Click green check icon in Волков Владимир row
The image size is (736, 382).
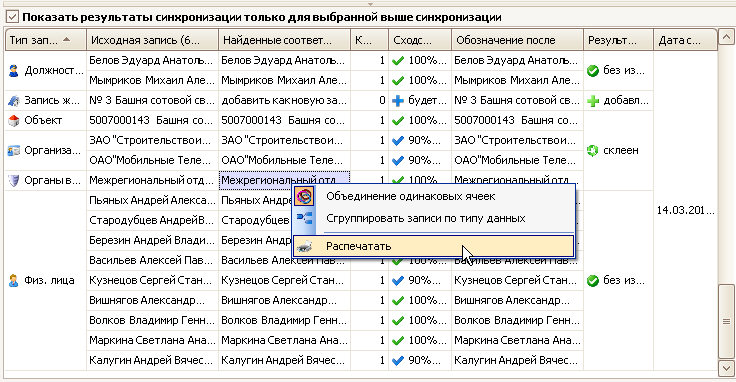click(x=398, y=321)
